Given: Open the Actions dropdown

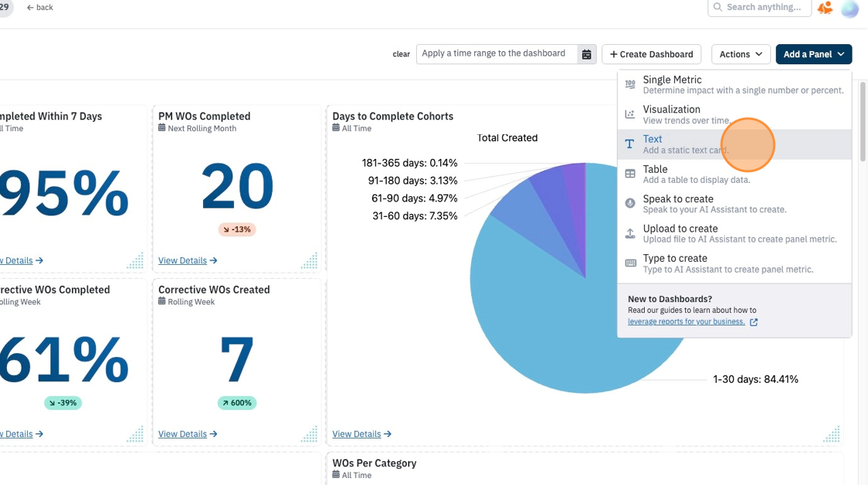Looking at the screenshot, I should tap(741, 54).
